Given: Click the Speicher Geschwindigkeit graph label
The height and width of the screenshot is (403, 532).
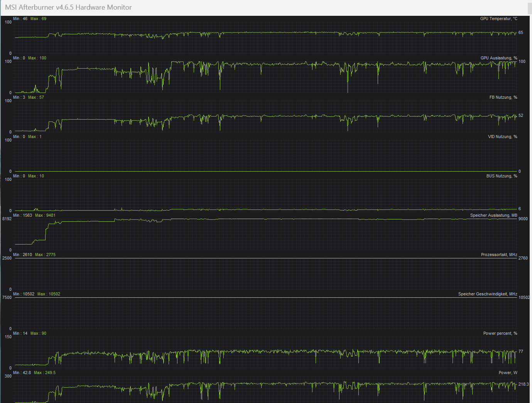Looking at the screenshot, I should point(487,293).
